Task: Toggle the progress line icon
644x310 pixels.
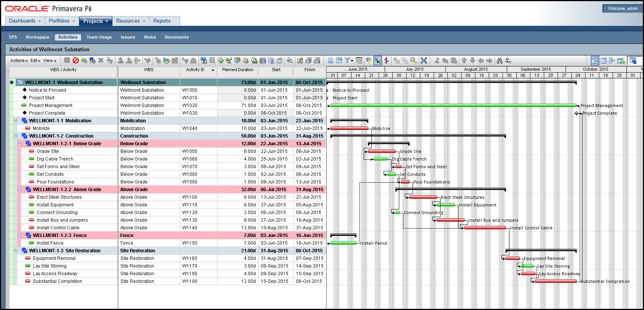Action: coord(386,60)
